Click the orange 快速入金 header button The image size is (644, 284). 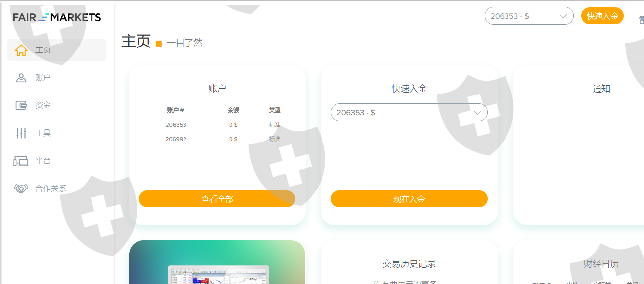[602, 16]
